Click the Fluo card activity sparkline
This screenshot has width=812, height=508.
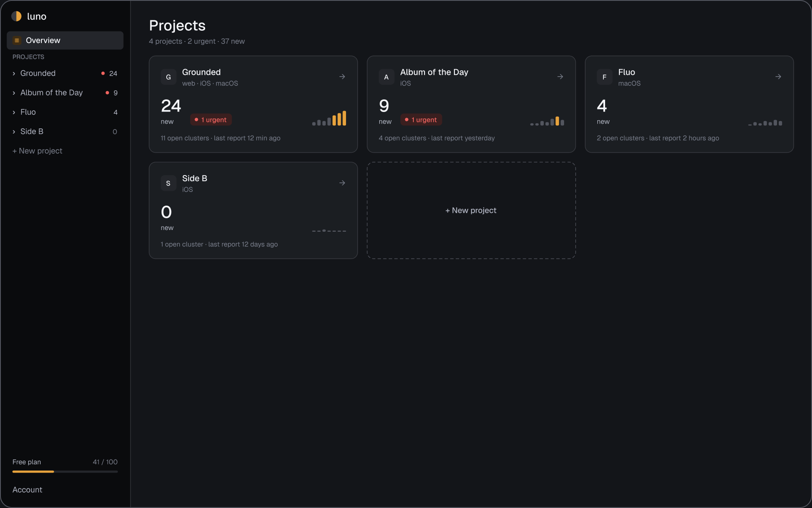[765, 123]
